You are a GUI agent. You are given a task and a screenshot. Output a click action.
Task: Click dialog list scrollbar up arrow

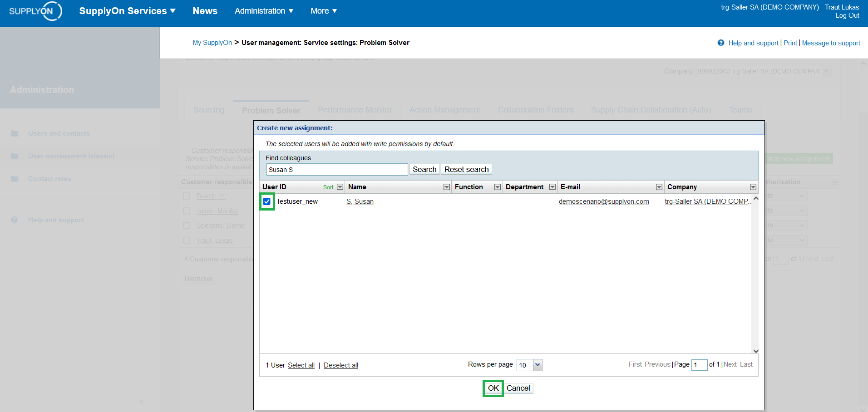pyautogui.click(x=756, y=199)
